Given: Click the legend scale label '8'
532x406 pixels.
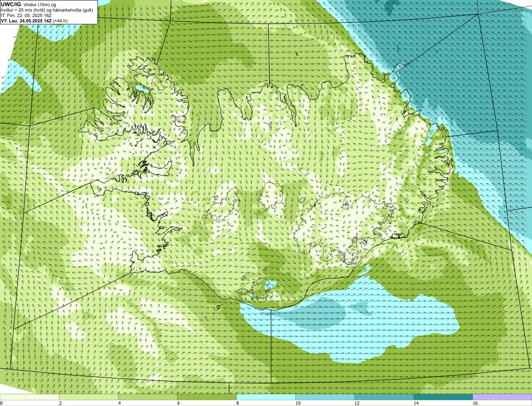Looking at the screenshot, I should pos(238,403).
